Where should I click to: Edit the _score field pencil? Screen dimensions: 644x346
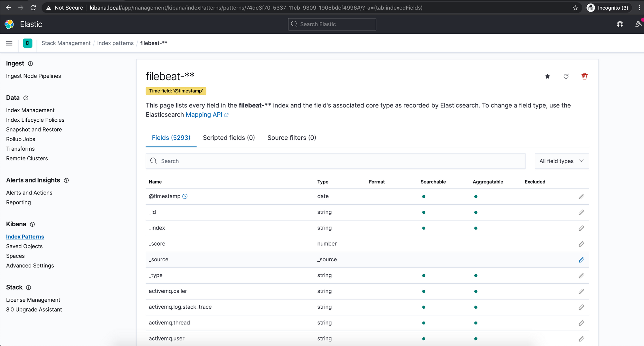(x=581, y=244)
